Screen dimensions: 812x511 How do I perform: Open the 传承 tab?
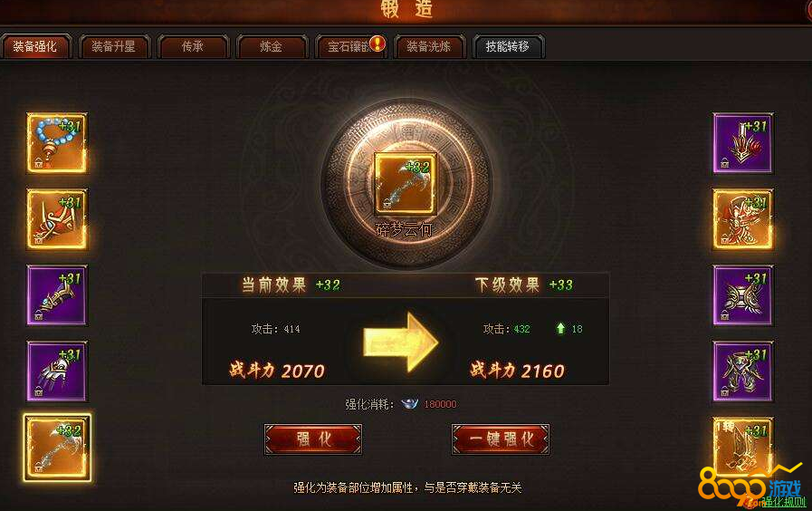193,46
